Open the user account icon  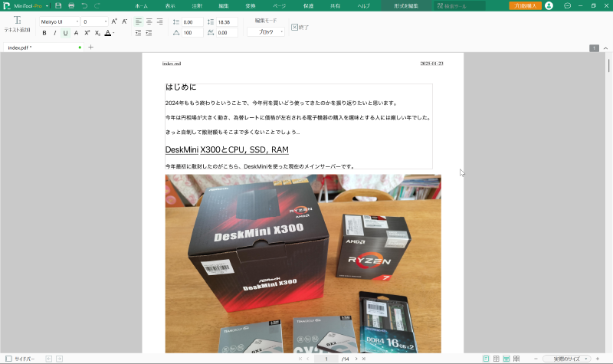(549, 5)
